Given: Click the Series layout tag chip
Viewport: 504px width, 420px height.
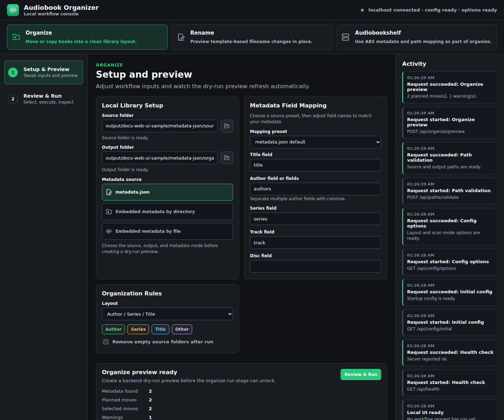Looking at the screenshot, I should tap(138, 329).
